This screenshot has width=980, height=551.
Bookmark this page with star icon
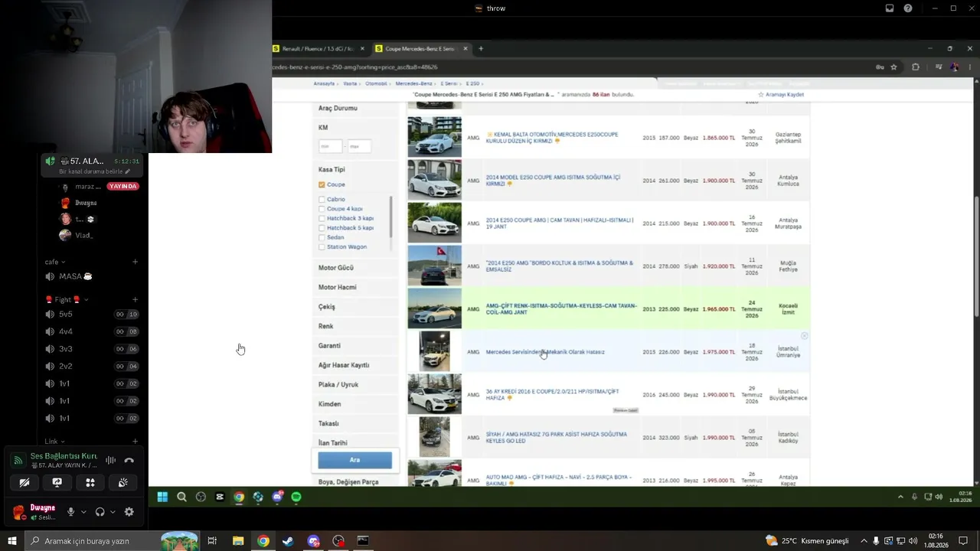[893, 67]
